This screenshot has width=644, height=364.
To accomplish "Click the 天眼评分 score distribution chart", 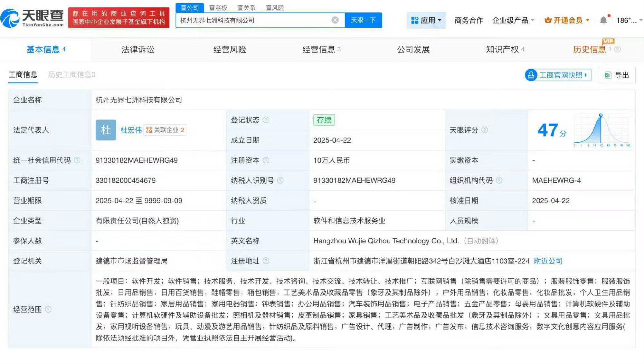I will (x=601, y=130).
